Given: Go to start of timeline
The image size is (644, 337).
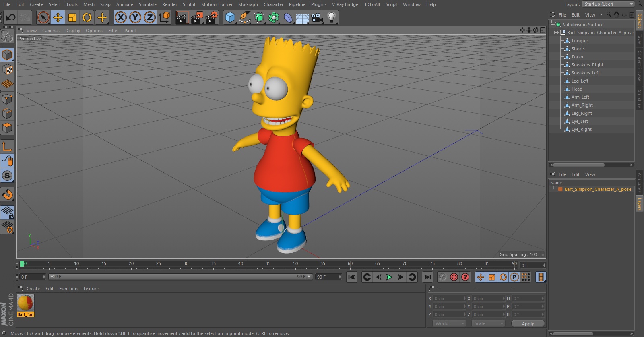Looking at the screenshot, I should [x=352, y=277].
